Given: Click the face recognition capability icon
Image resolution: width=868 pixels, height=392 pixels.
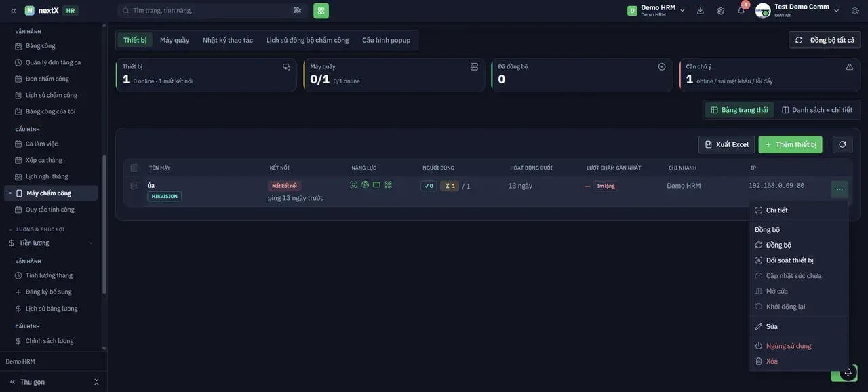Looking at the screenshot, I should [x=353, y=184].
